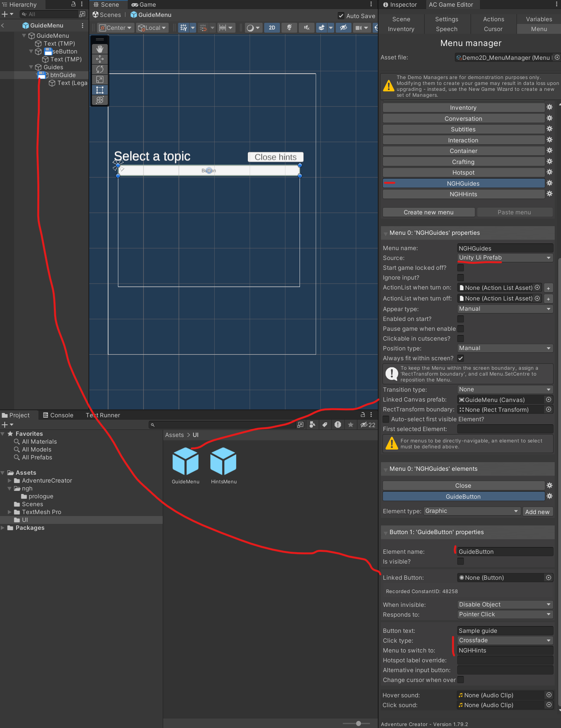Screen dimensions: 561x728
Task: Open settings gear for Hotspot menu
Action: point(550,172)
